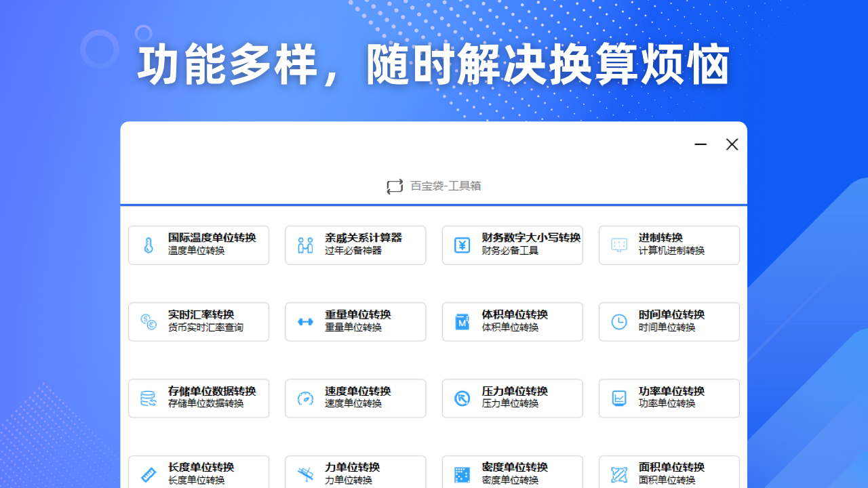This screenshot has height=488, width=868.
Task: Minimize the toolbox window
Action: point(701,144)
